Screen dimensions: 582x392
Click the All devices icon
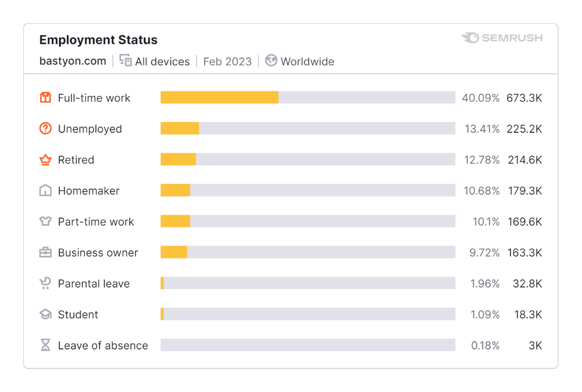coord(126,60)
